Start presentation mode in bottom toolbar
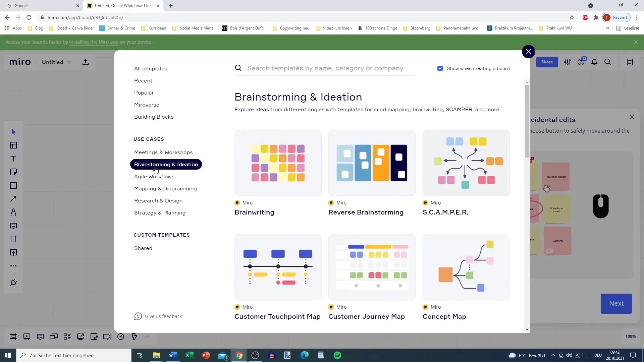The height and width of the screenshot is (362, 644). coord(27,337)
